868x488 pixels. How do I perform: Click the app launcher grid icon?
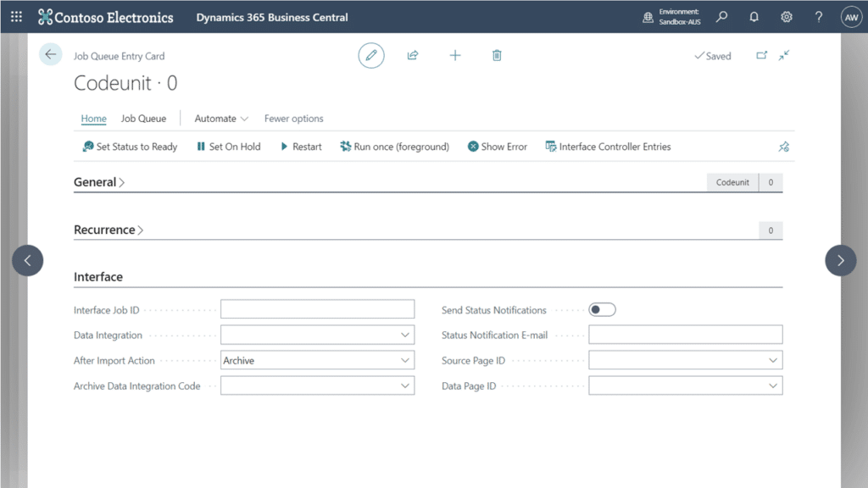[x=15, y=16]
